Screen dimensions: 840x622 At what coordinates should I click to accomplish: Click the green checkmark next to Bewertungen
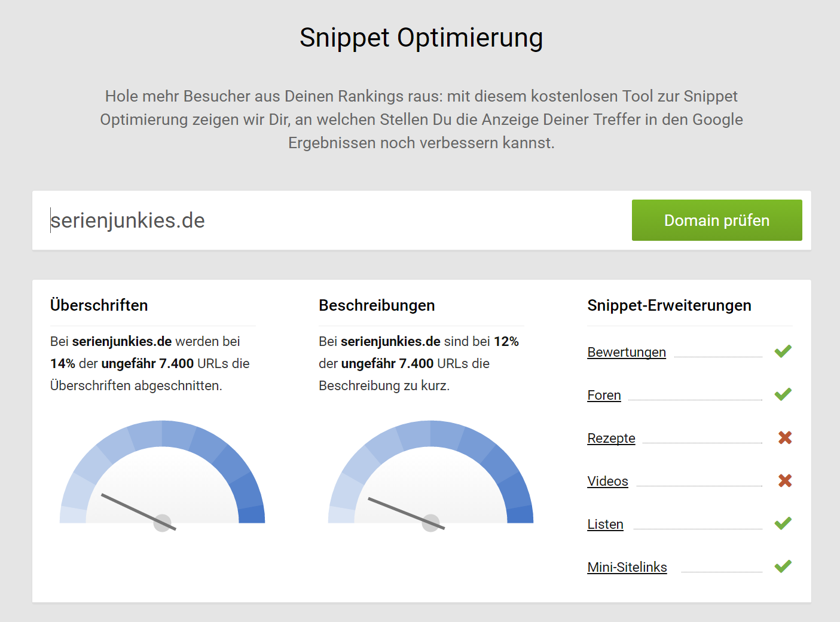coord(783,351)
